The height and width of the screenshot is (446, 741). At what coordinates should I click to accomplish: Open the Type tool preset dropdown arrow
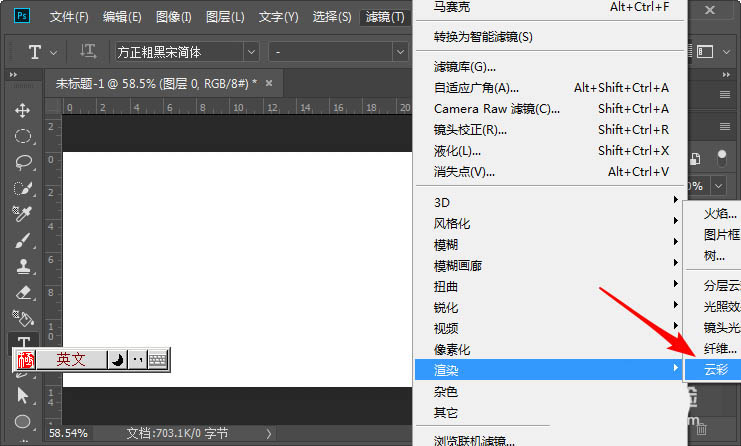pyautogui.click(x=53, y=52)
